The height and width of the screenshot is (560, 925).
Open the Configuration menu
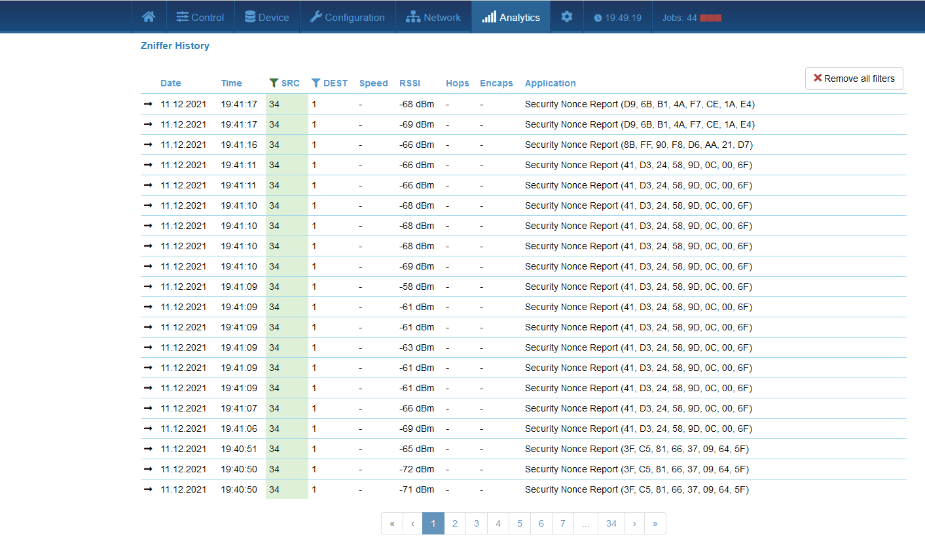tap(348, 18)
